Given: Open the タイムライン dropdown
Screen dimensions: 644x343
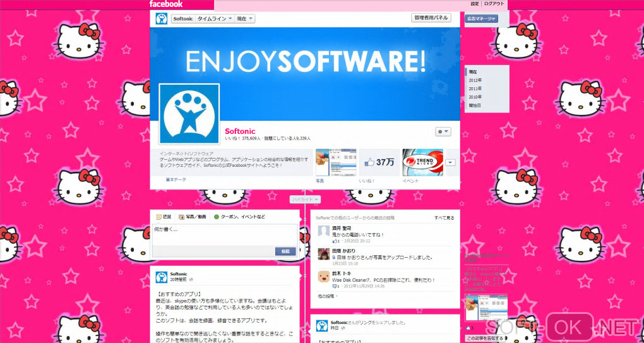Looking at the screenshot, I should point(215,19).
